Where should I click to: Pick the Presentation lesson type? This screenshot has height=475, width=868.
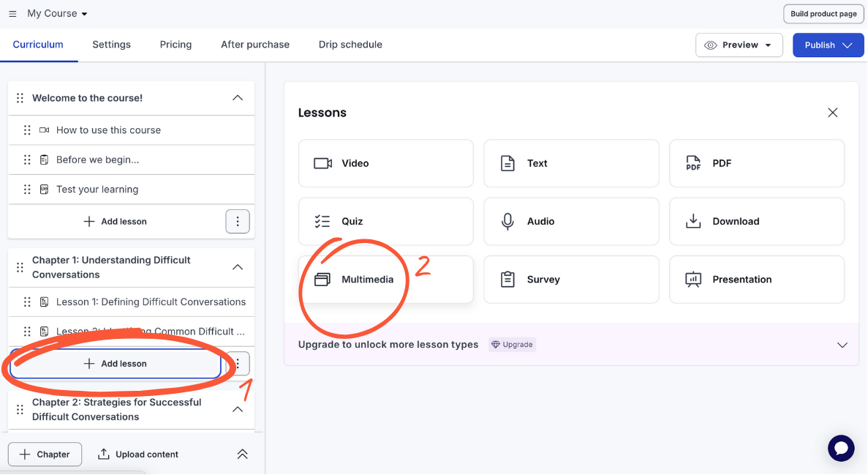(x=757, y=280)
